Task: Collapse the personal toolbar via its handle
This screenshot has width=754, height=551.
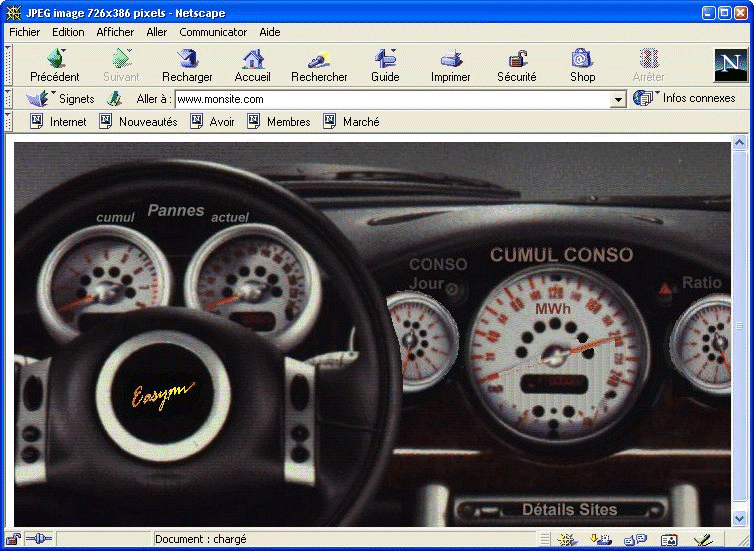Action: [8, 121]
